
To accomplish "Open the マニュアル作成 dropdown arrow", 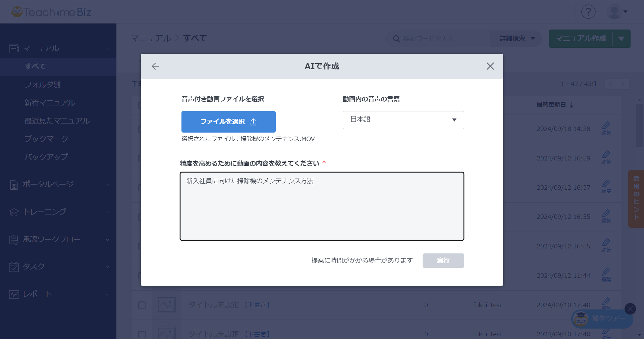I will [x=622, y=39].
